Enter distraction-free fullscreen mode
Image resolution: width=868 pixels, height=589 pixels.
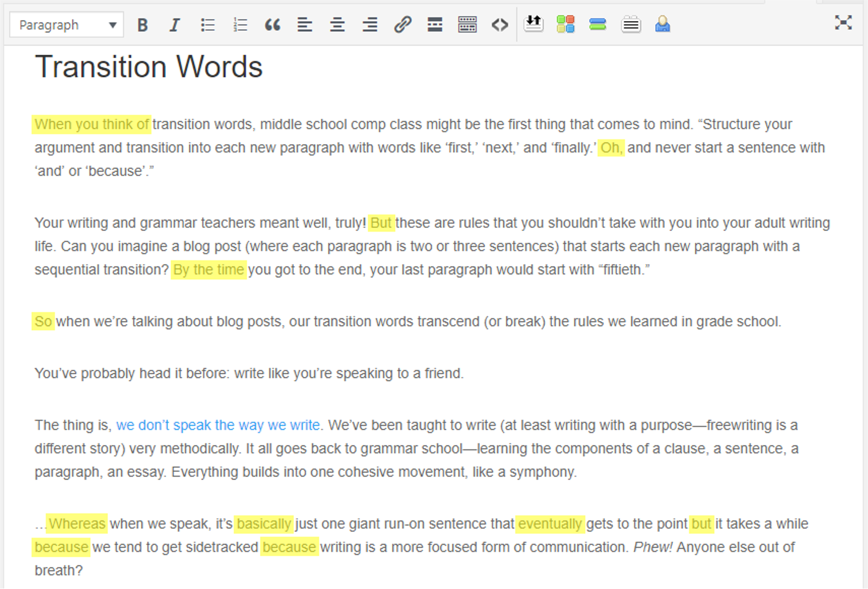click(843, 23)
